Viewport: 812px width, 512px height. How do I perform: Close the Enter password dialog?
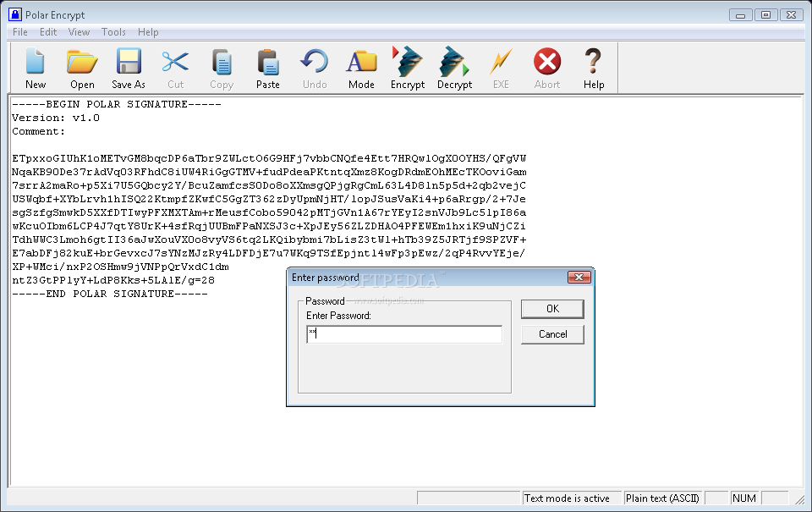pos(579,278)
